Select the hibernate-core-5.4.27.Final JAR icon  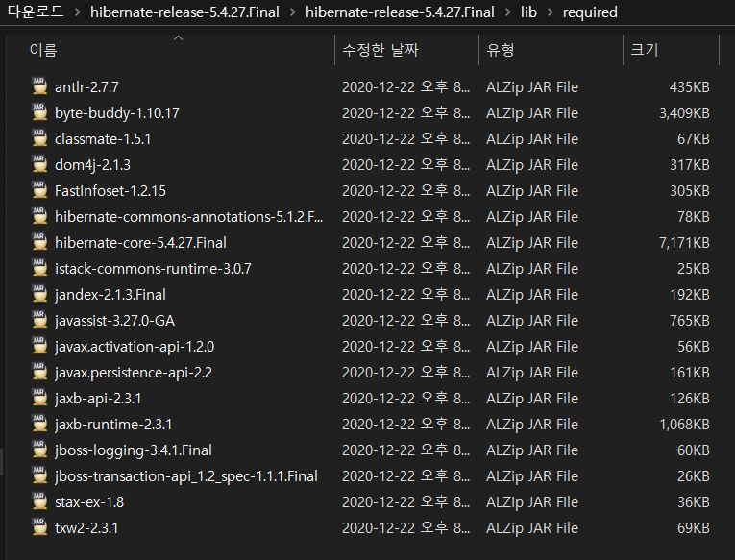pyautogui.click(x=39, y=242)
